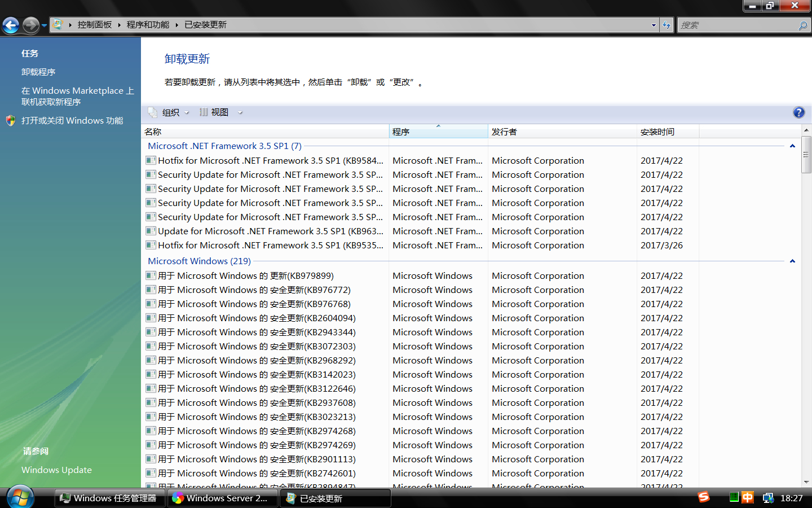Viewport: 812px width, 508px height.
Task: Click icon of update KB979899
Action: click(151, 275)
